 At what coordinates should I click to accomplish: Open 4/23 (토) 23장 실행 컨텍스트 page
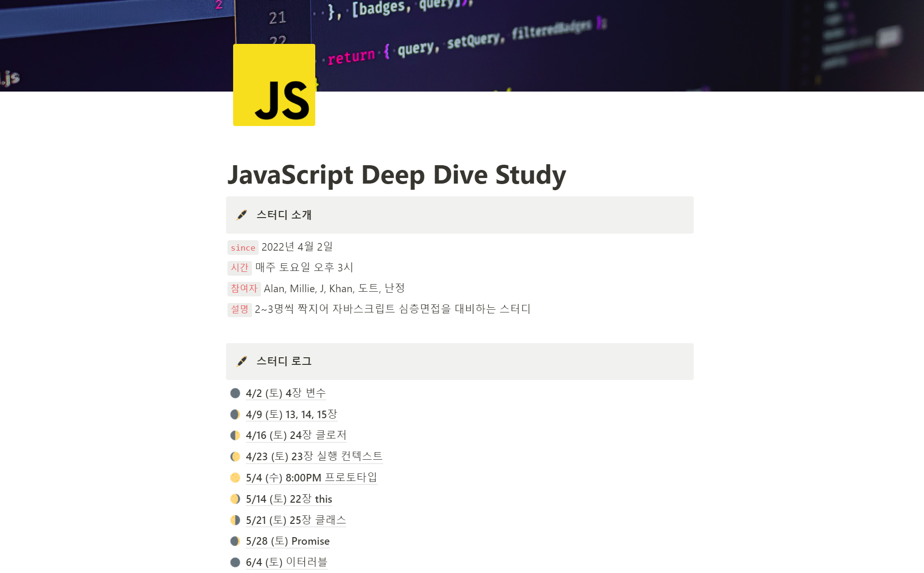coord(314,456)
